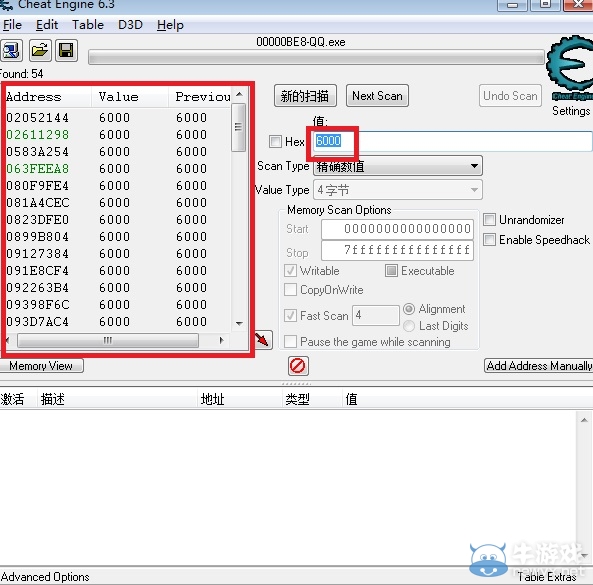Open the Scan Type dropdown
This screenshot has width=593, height=585.
click(397, 166)
